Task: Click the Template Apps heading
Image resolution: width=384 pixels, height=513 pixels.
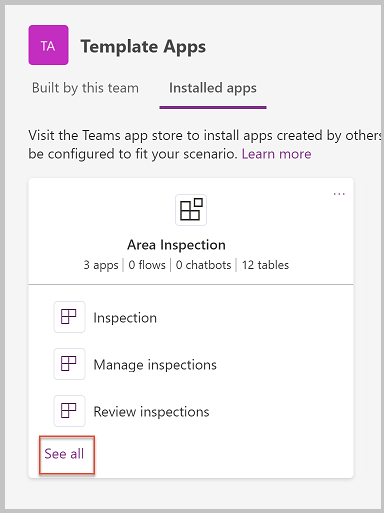Action: pyautogui.click(x=143, y=46)
